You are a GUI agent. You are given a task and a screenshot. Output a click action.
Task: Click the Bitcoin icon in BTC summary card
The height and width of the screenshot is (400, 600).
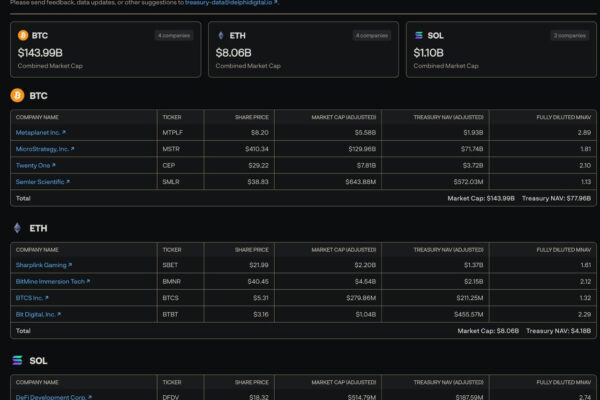(x=23, y=35)
